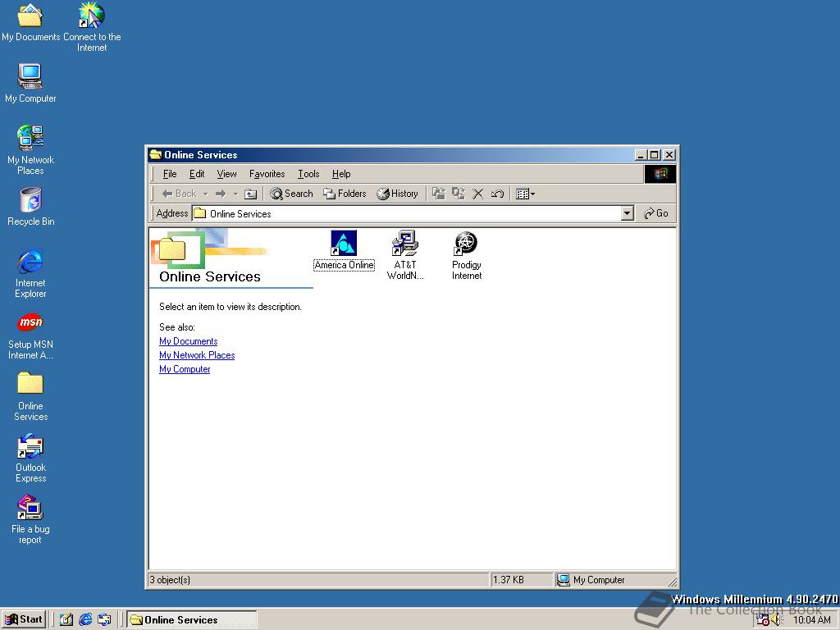Select Prodigy Internet shortcut icon
The height and width of the screenshot is (630, 840).
[x=467, y=255]
